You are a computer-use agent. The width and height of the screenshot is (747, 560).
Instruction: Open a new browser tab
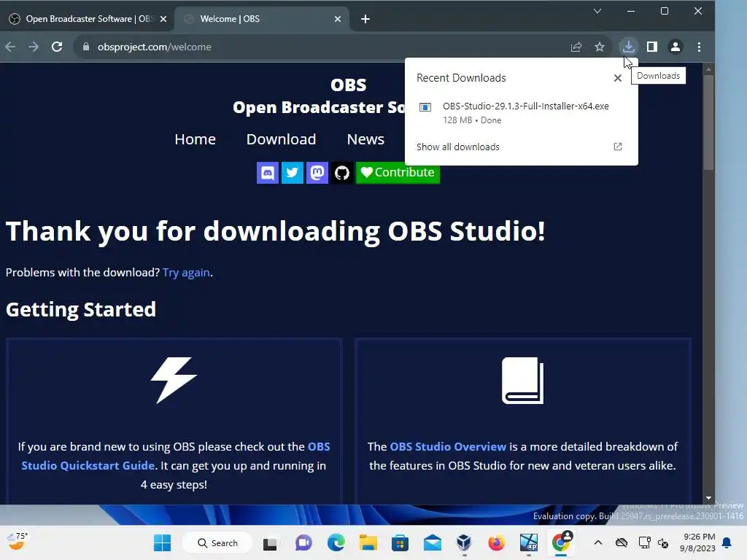[365, 19]
